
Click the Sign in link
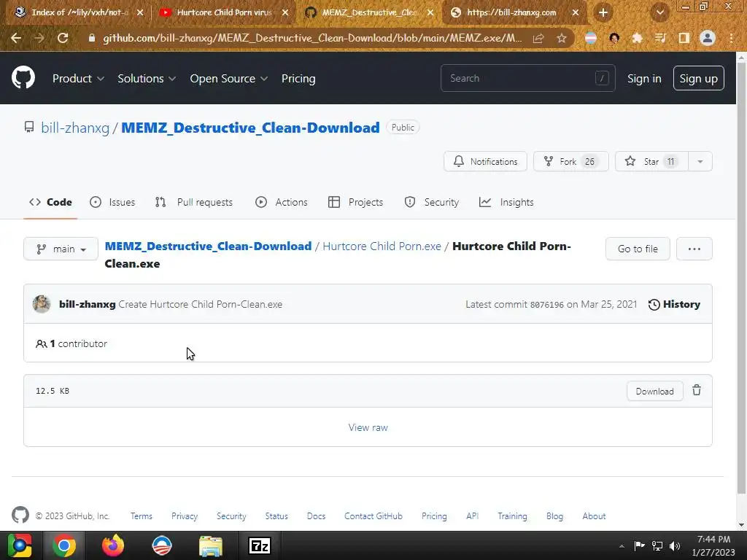click(644, 79)
